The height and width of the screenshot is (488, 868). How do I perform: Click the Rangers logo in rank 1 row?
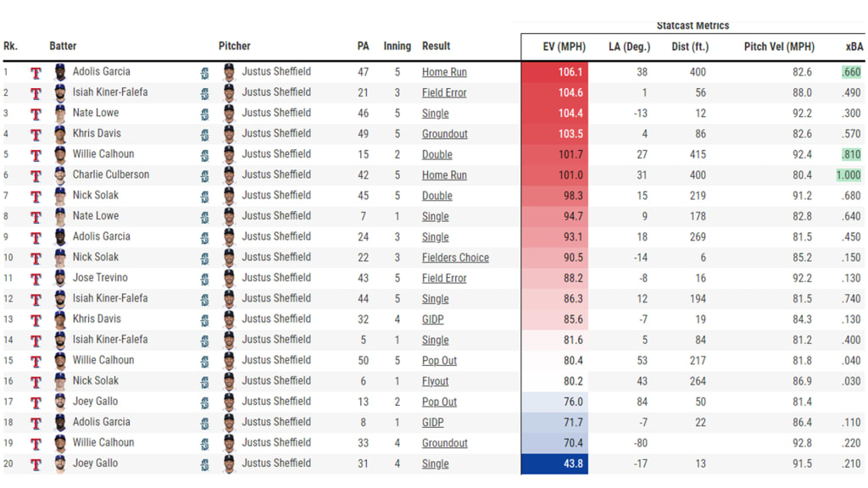coord(36,73)
